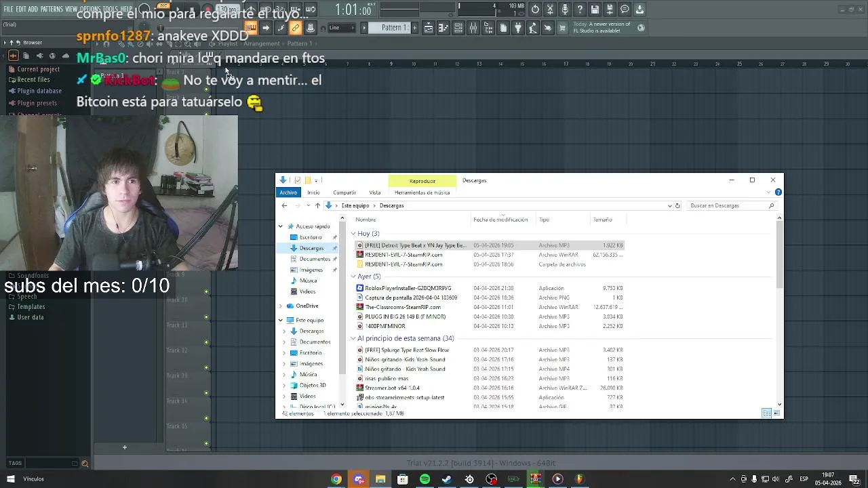Toggle the FL Studio stamp tool icon
Screen dimensions: 868x488
310,28
